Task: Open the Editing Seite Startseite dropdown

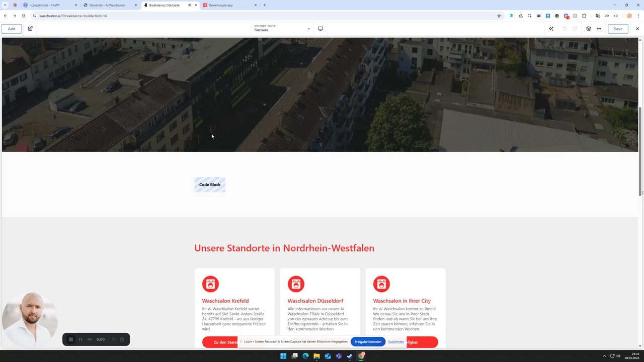Action: click(282, 28)
